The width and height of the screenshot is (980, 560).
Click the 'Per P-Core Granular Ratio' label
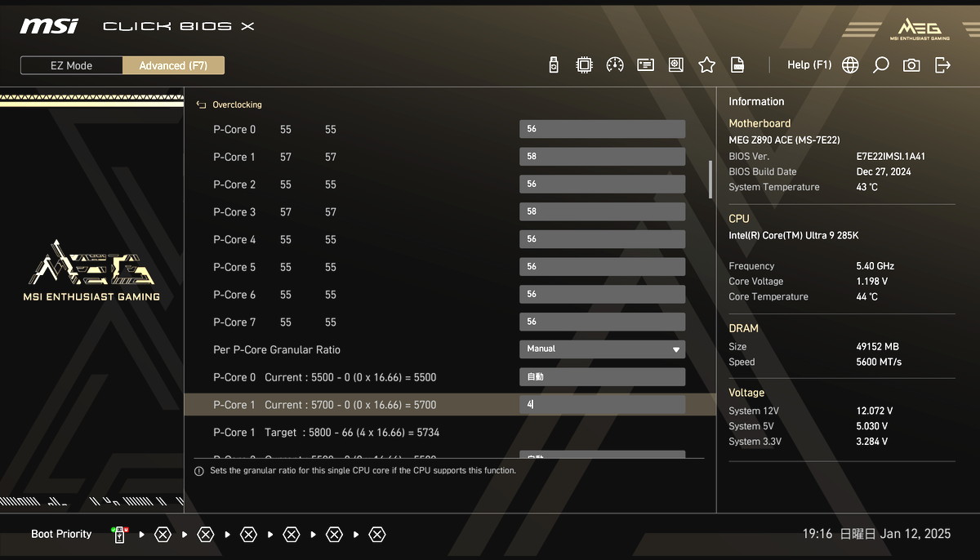[277, 350]
